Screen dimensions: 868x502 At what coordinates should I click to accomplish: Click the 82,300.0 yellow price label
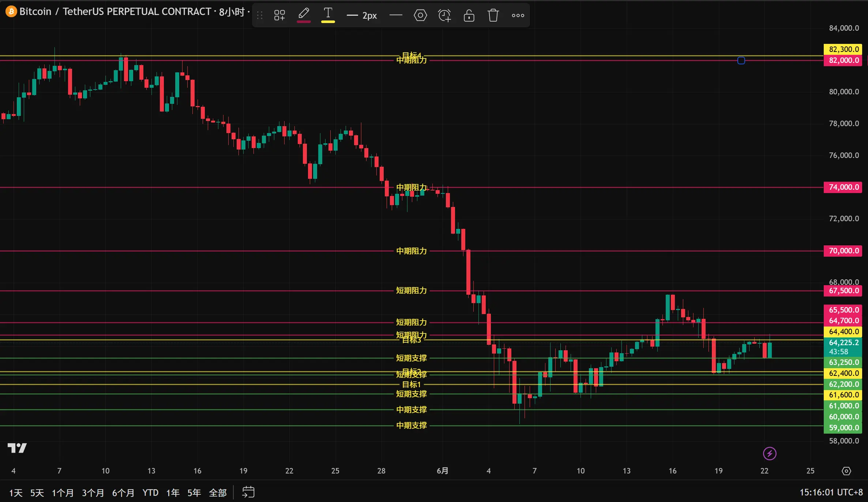click(x=843, y=49)
